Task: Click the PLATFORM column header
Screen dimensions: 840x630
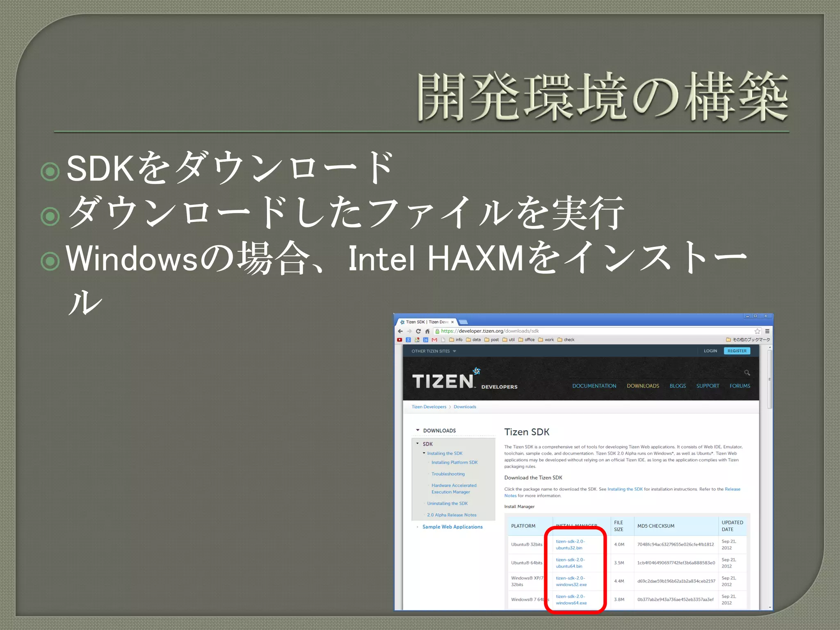Action: click(x=523, y=526)
